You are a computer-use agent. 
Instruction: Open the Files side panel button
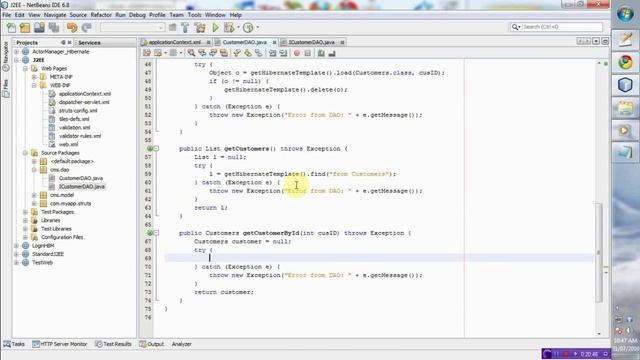coord(6,88)
